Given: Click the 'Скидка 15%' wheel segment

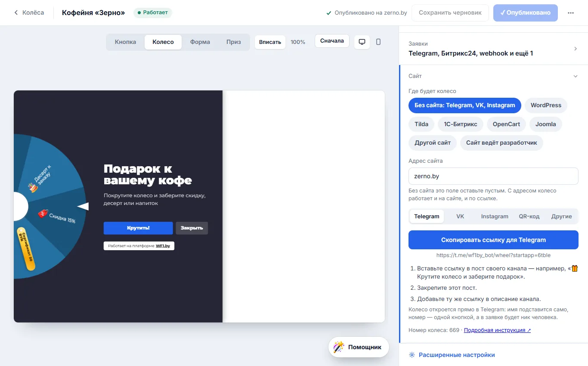Looking at the screenshot, I should tap(57, 216).
